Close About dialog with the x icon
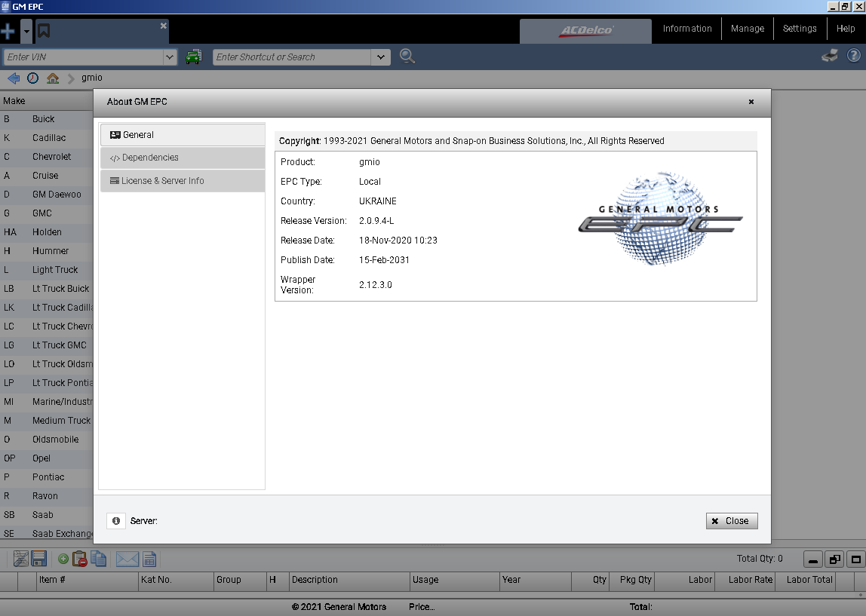Screen dimensions: 866x616 coord(751,102)
